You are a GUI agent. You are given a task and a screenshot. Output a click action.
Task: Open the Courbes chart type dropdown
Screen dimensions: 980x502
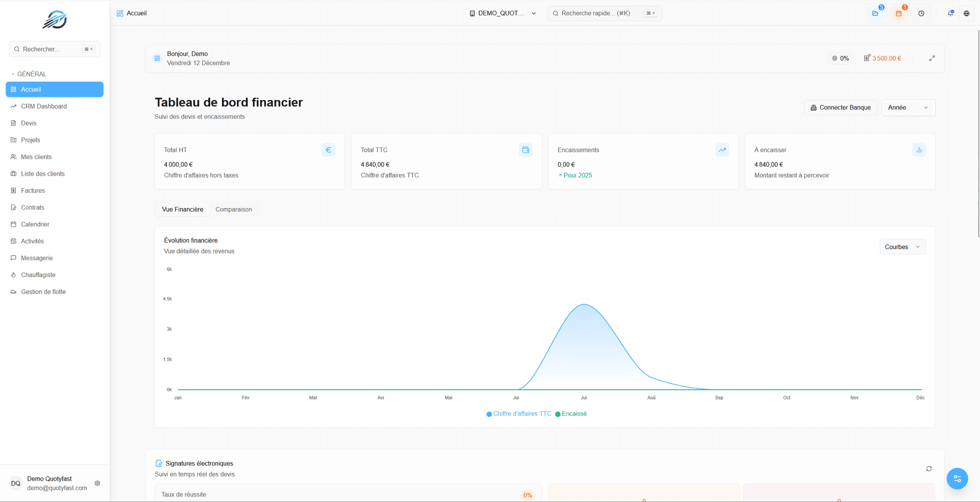point(902,247)
